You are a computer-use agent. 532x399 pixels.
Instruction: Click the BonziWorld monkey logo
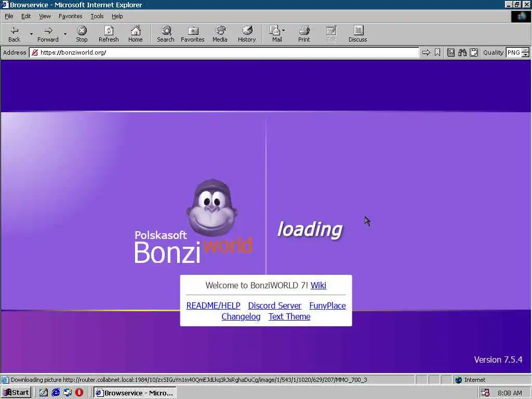point(212,208)
